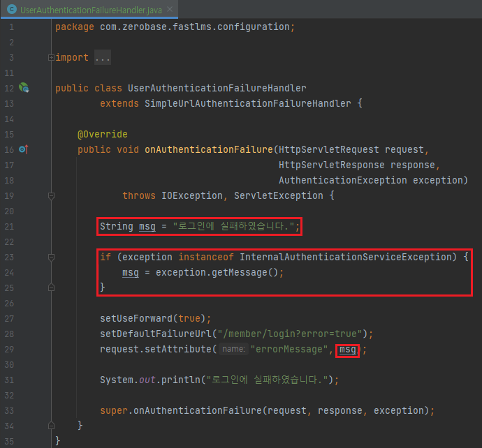Click ServletException in the throws clause
482x448 pixels.
coord(279,195)
